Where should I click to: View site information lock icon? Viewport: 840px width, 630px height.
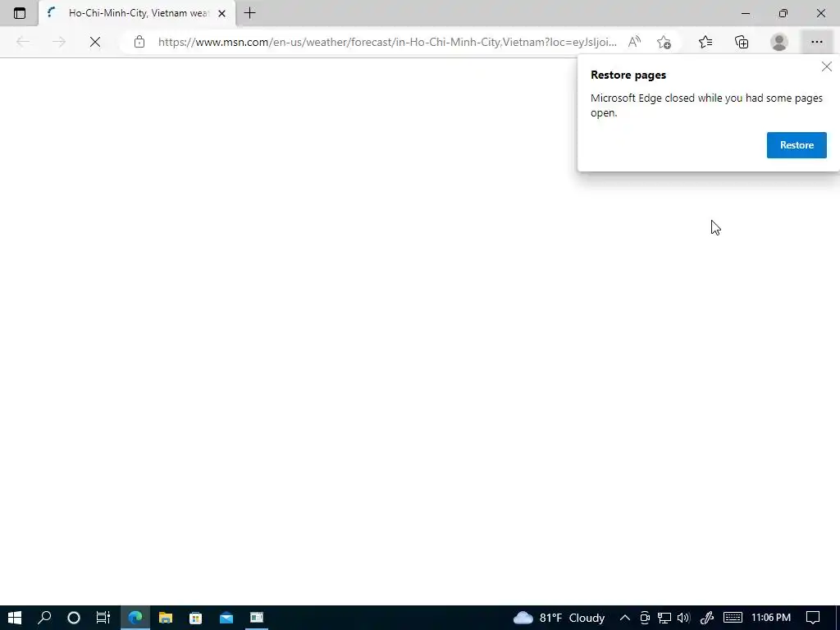coord(139,42)
